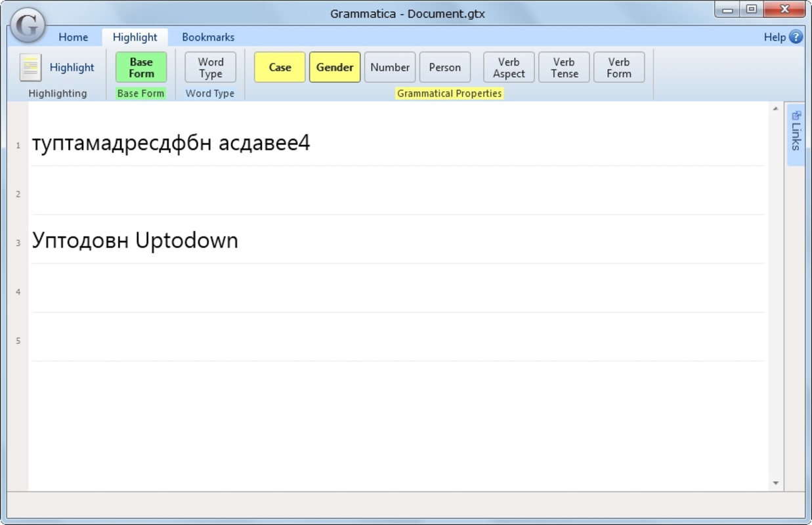This screenshot has height=525, width=812.
Task: Restore the Grammatica window size
Action: [x=751, y=9]
